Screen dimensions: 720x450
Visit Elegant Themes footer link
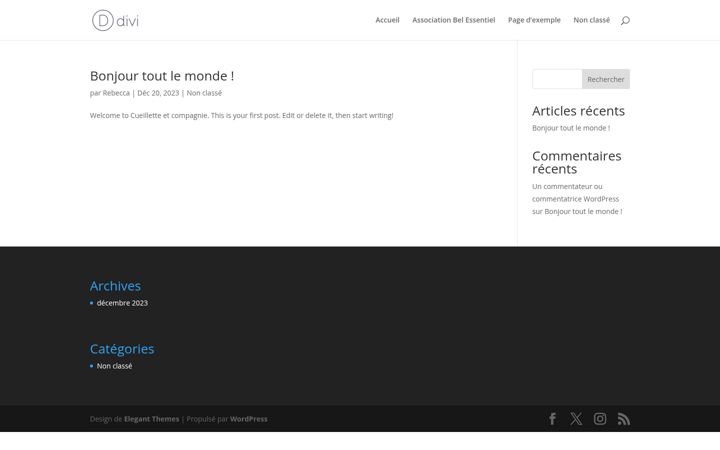pyautogui.click(x=152, y=419)
